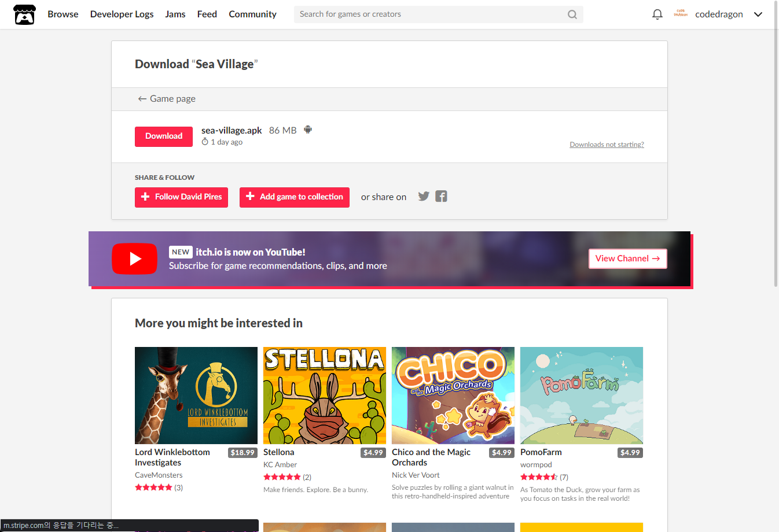Click the codedragon username
This screenshot has width=779, height=532.
tap(719, 14)
